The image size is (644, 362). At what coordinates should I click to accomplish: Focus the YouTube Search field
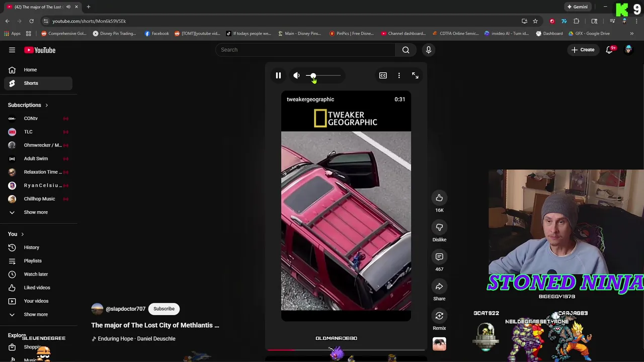pos(305,50)
